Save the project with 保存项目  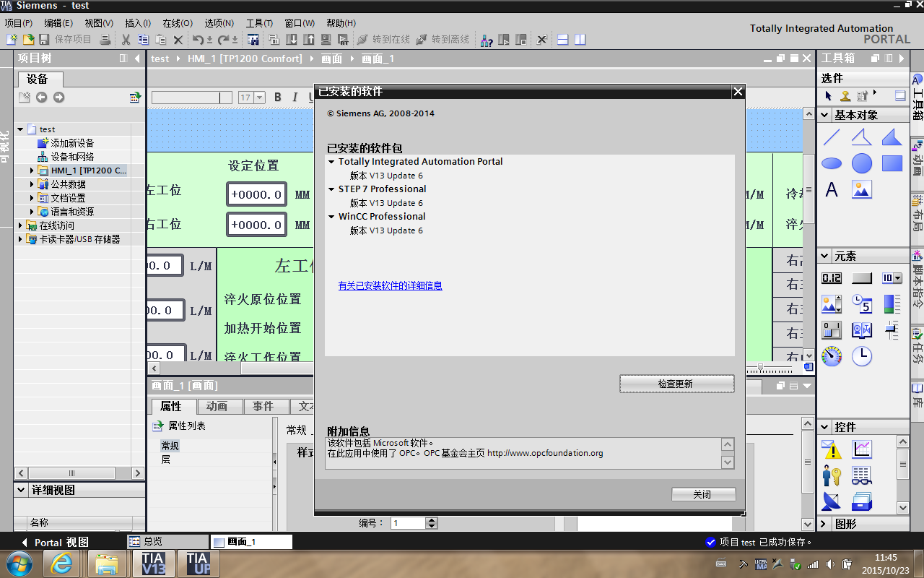[x=65, y=39]
